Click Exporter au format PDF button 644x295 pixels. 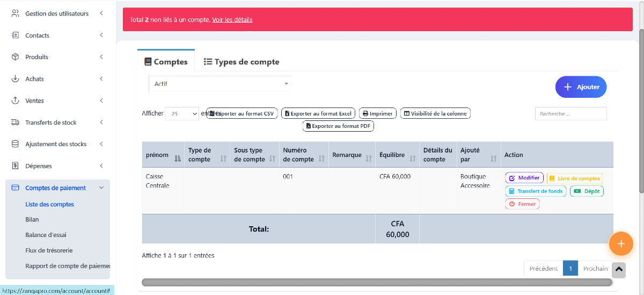point(338,126)
